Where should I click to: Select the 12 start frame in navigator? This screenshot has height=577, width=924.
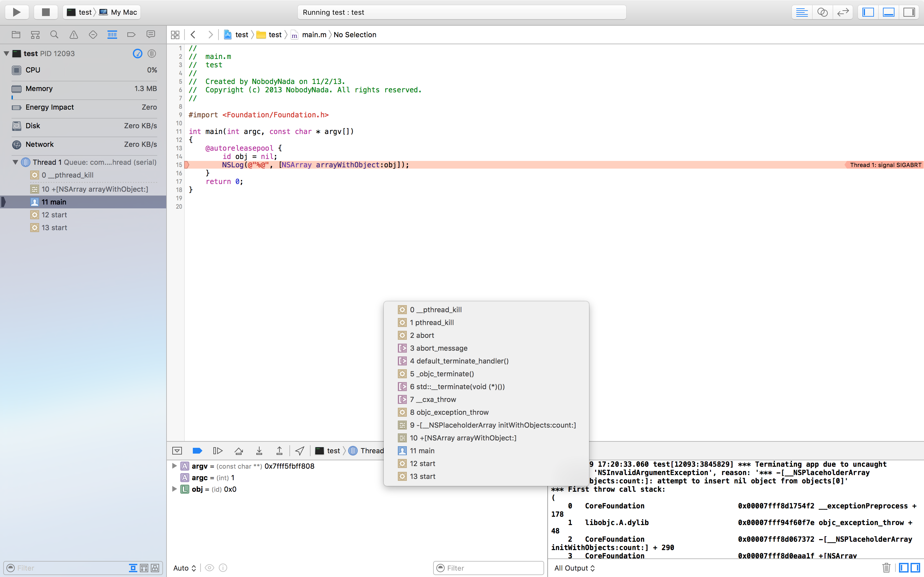click(54, 215)
